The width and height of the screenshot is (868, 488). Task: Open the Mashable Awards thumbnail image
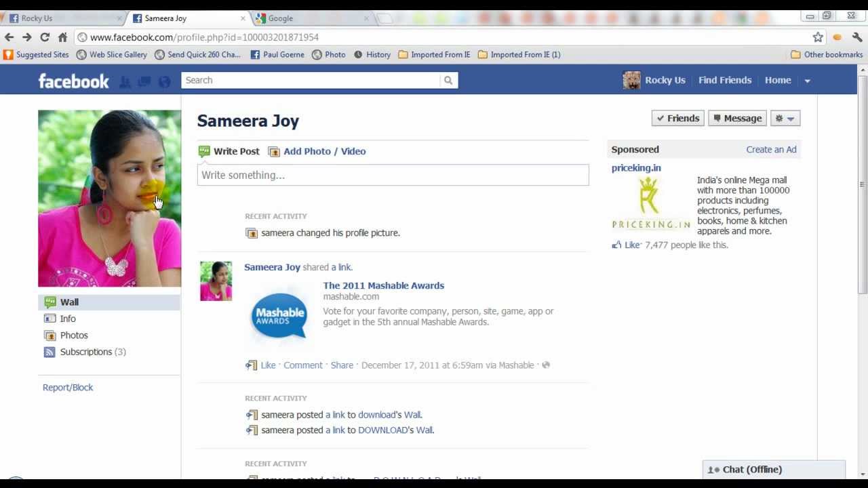[279, 314]
